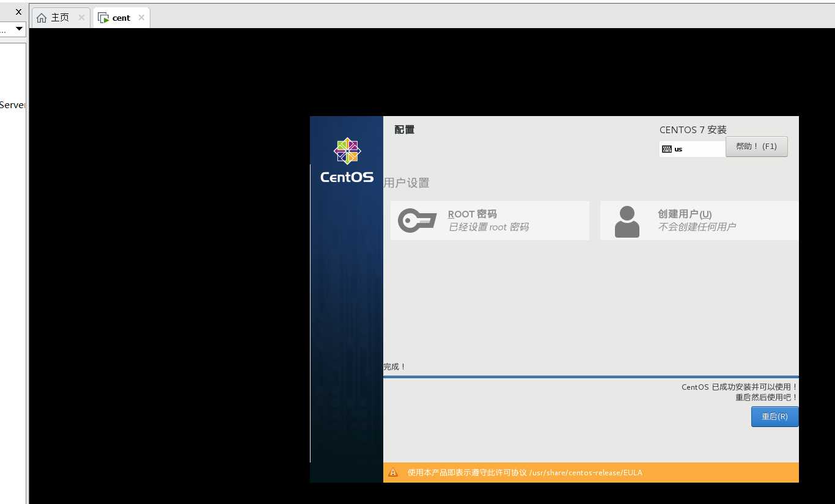
Task: Select the us keyboard layout indicator
Action: pyautogui.click(x=692, y=149)
